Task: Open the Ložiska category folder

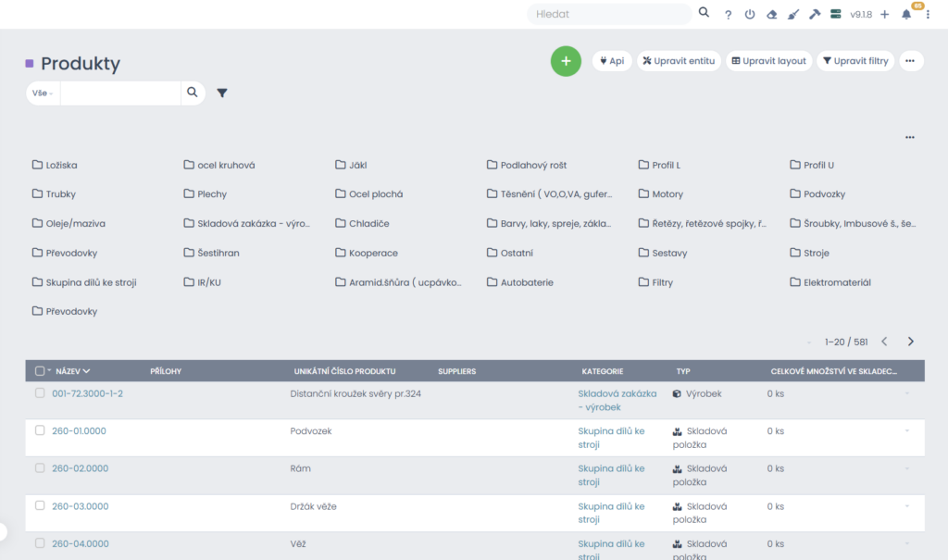Action: (x=61, y=165)
